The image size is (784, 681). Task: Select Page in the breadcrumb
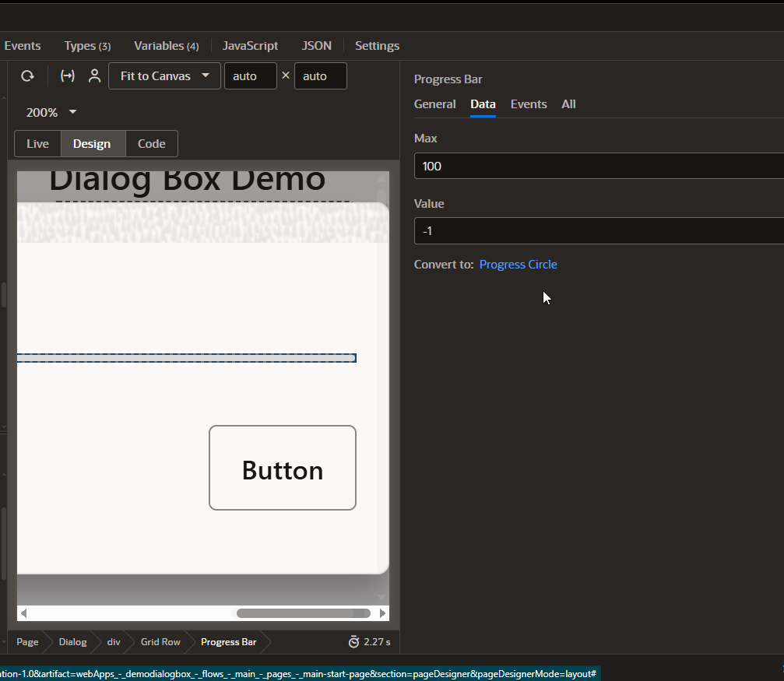click(x=27, y=642)
